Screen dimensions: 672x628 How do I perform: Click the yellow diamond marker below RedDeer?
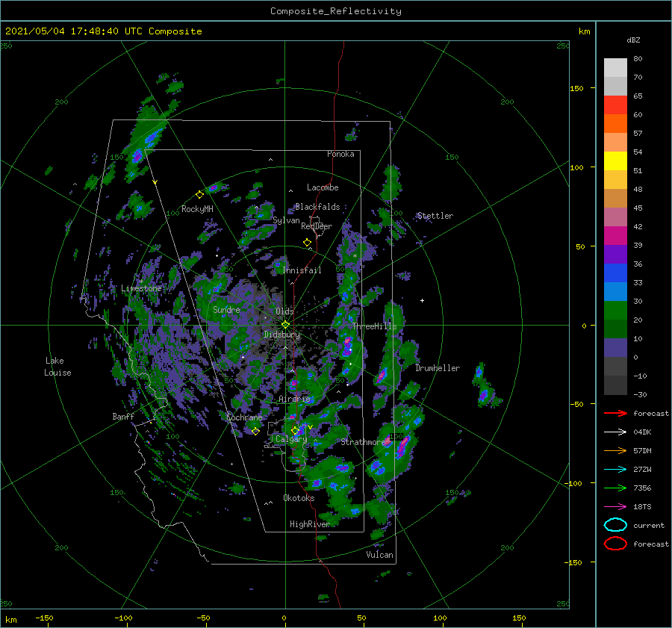pyautogui.click(x=307, y=243)
